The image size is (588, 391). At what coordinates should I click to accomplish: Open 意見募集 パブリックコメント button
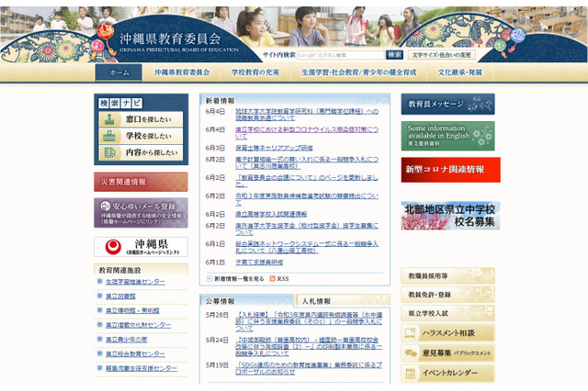point(447,352)
